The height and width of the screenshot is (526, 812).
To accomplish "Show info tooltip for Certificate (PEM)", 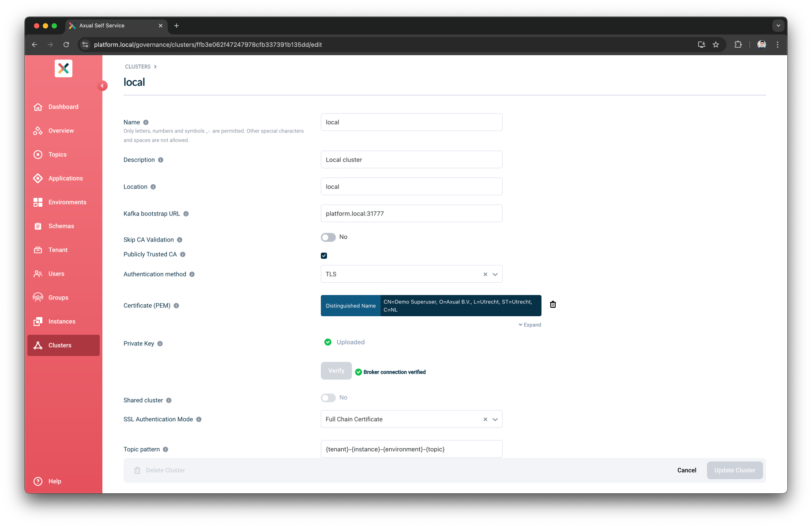I will [176, 306].
